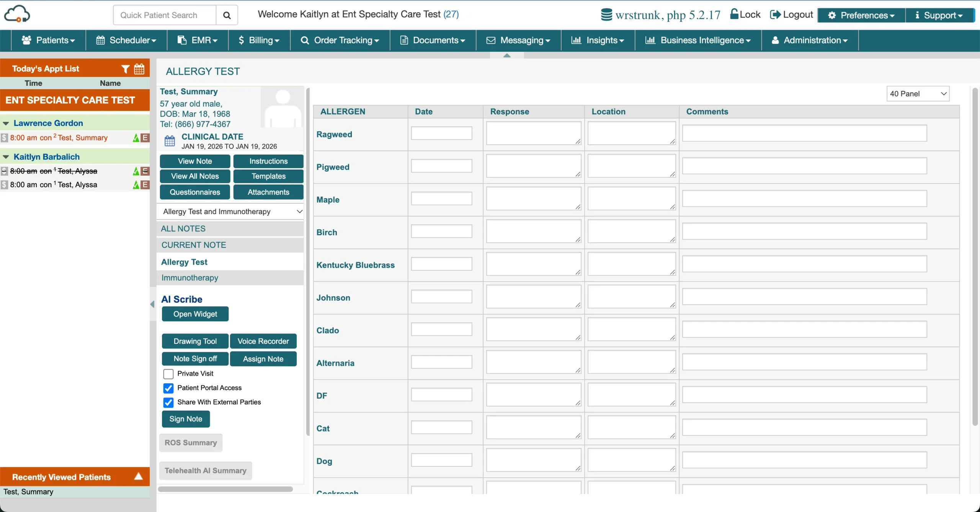
Task: Open the calendar icon in Today's Appt List header
Action: tap(139, 69)
